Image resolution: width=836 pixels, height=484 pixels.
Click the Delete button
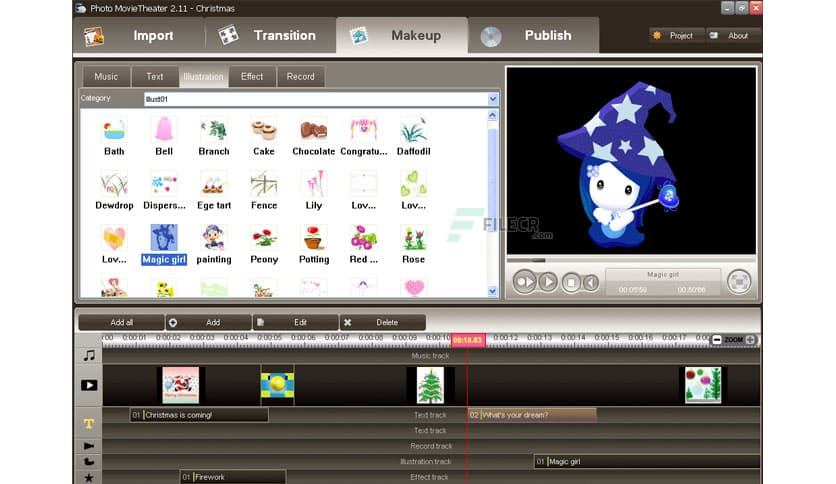(383, 322)
